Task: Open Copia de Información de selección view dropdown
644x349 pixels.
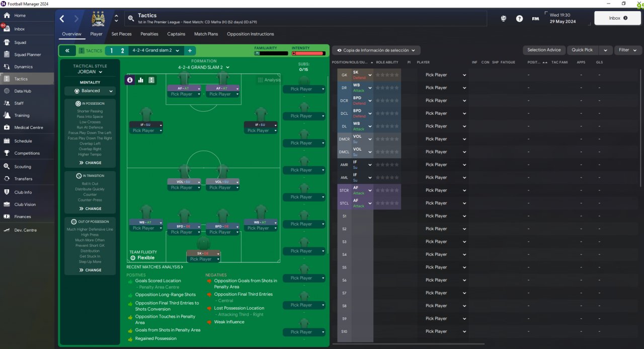Action: tap(376, 50)
